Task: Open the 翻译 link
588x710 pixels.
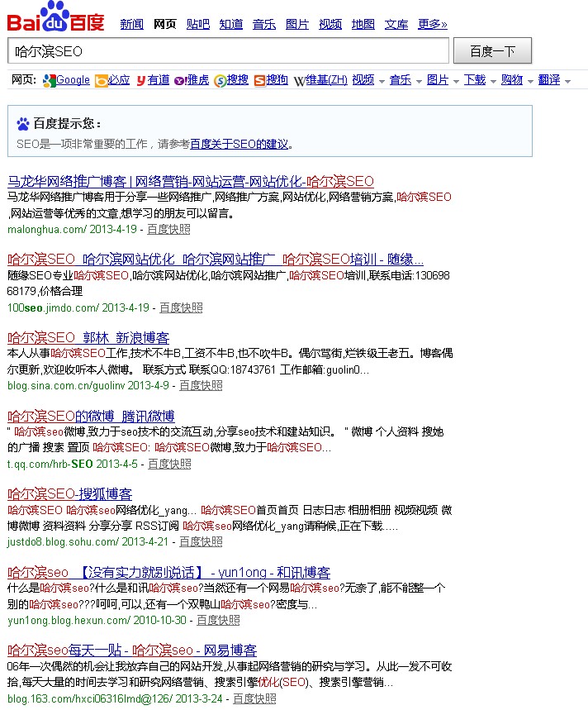Action: click(x=549, y=80)
